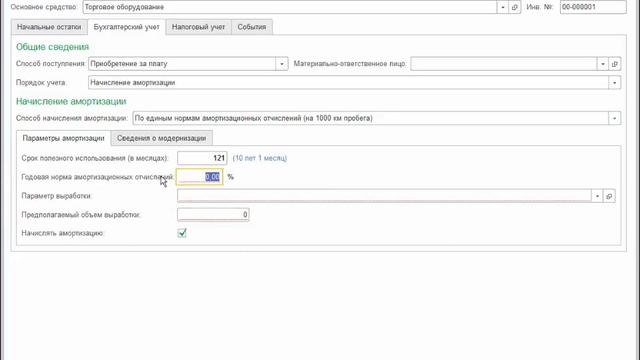Viewport: 640px width, 360px height.
Task: Click the Срок полезного использования field
Action: point(202,158)
